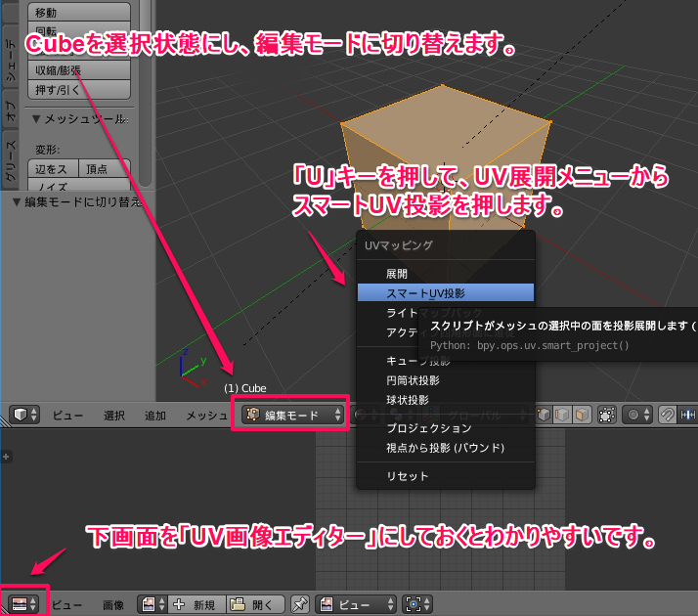Open the ビュー image mode dropdown
The width and height of the screenshot is (698, 616).
[x=356, y=604]
